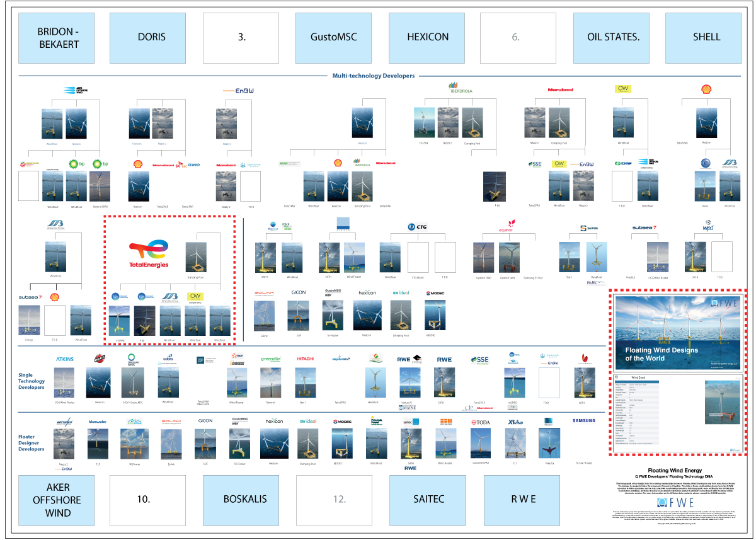Select the SAMSUNG logo
The width and height of the screenshot is (756, 540).
point(584,421)
